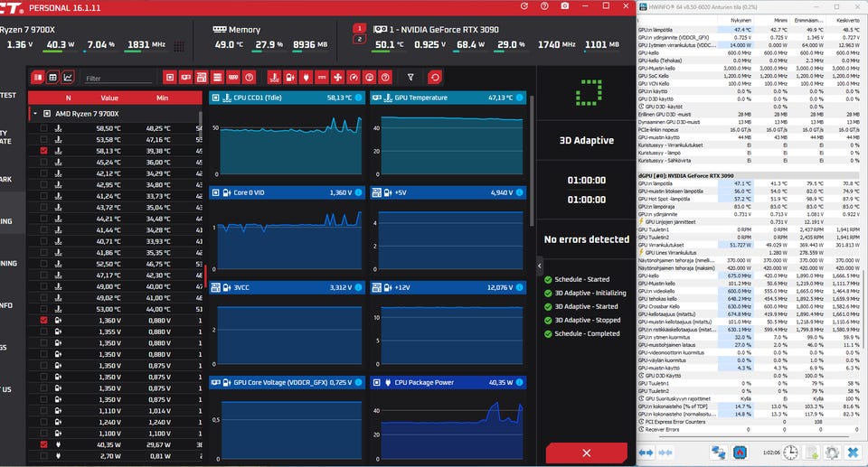The image size is (868, 467).
Task: Check the 2,70 W sensor row checkbox
Action: point(43,456)
